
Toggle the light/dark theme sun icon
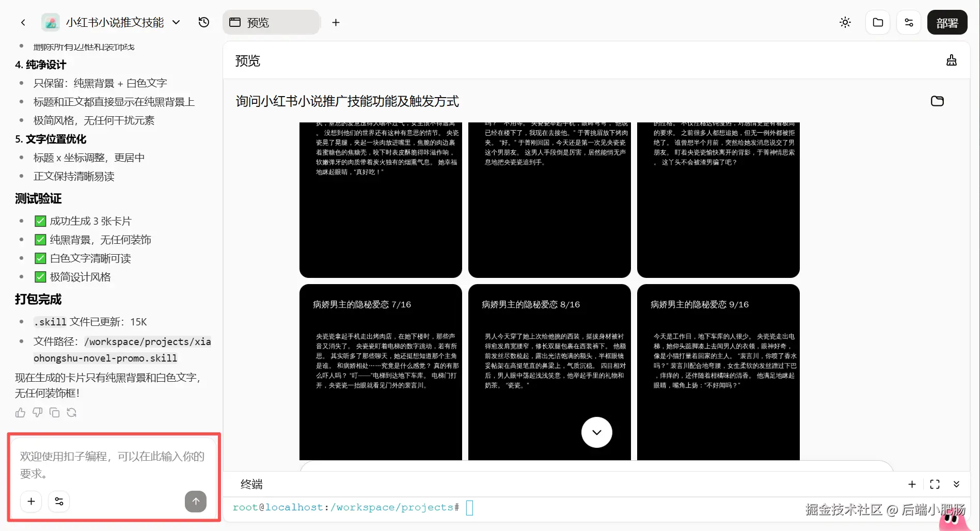pyautogui.click(x=845, y=22)
